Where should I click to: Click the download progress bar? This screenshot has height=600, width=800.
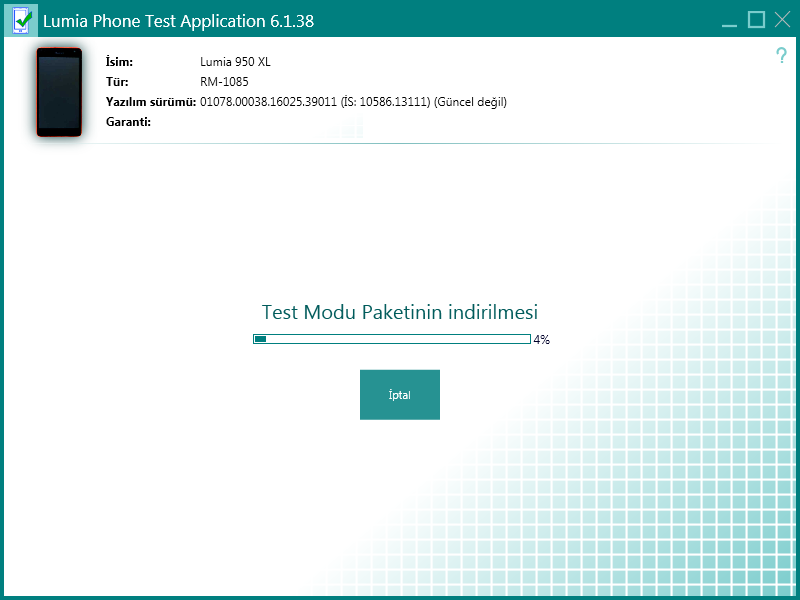[391, 339]
